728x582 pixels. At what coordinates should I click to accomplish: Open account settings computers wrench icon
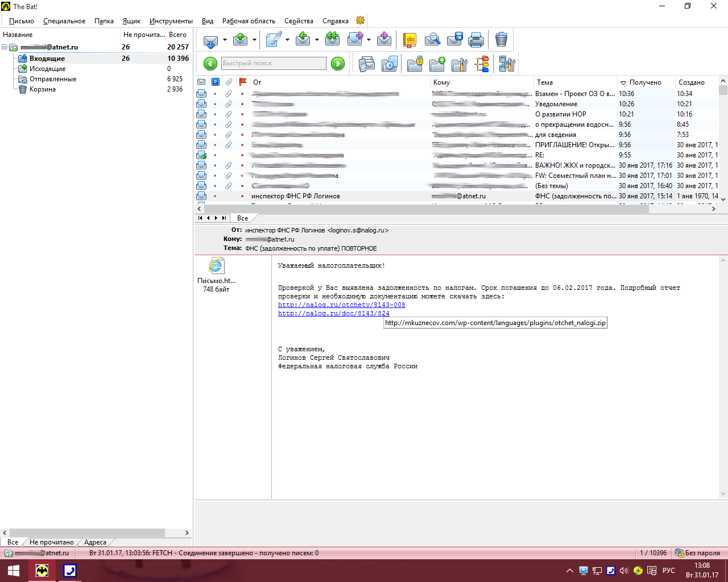[507, 64]
